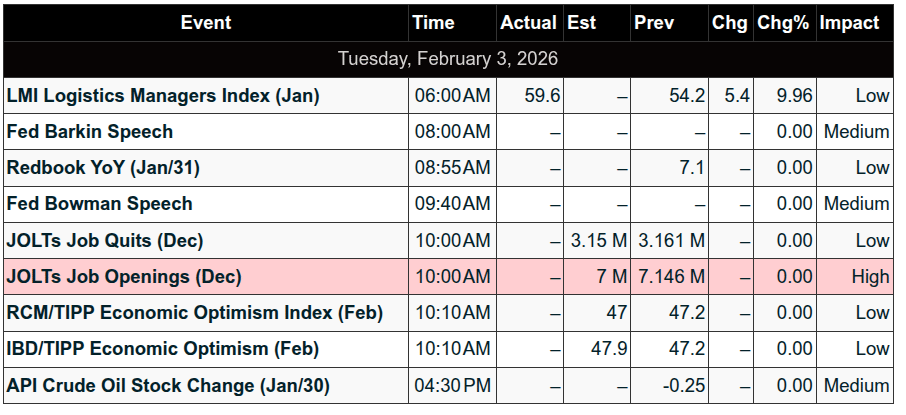
Task: Click the Prev column header
Action: tap(654, 22)
